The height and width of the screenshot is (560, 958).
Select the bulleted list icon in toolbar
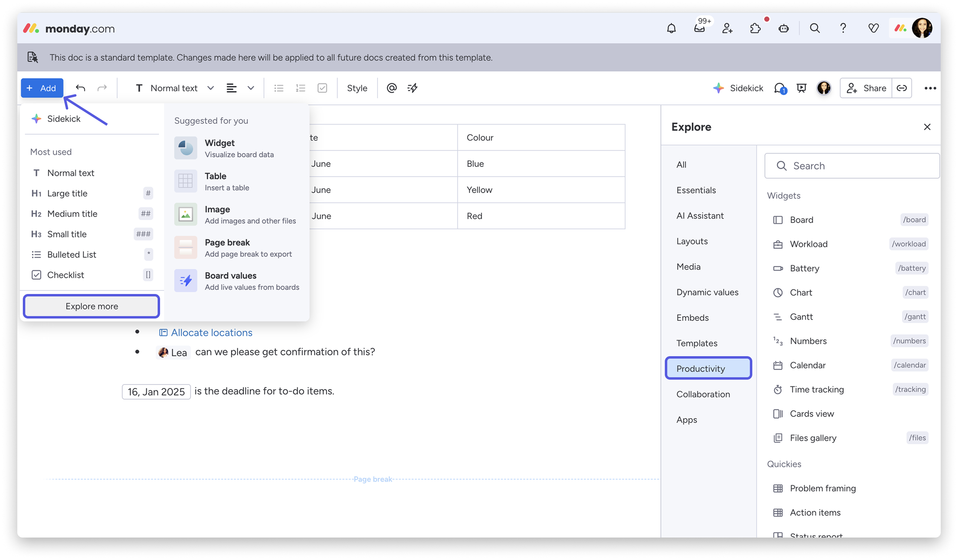279,88
